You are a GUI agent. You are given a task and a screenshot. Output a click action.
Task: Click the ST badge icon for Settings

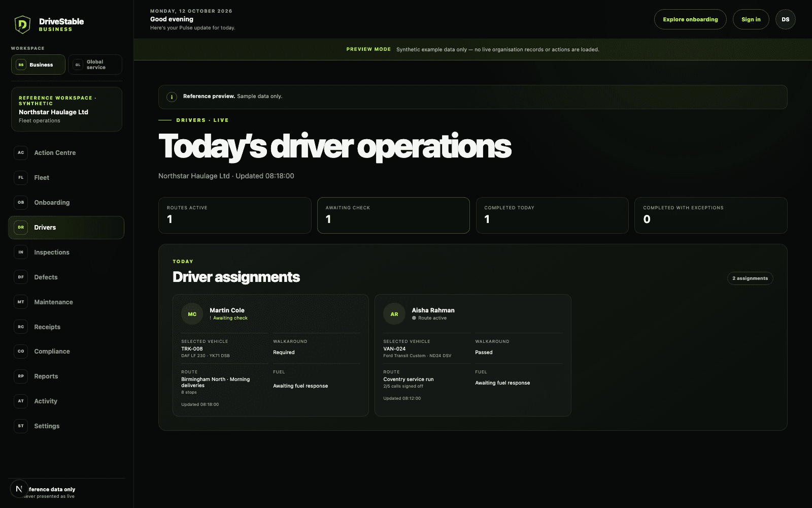tap(21, 426)
